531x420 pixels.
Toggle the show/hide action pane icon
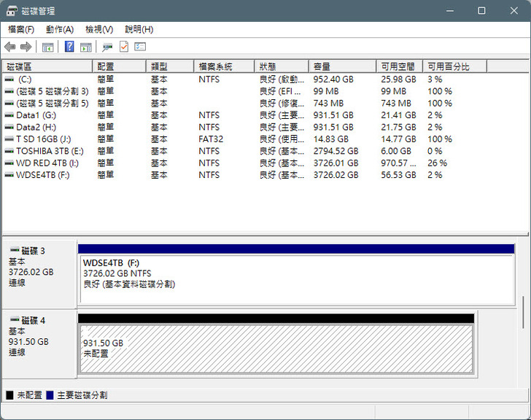click(x=85, y=47)
